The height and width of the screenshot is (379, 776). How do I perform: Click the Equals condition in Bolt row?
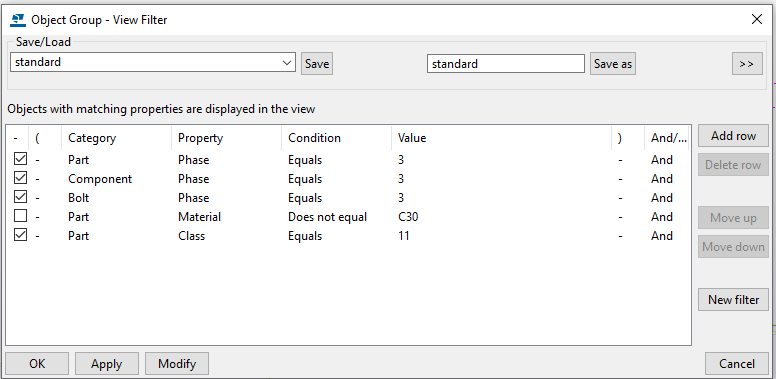(305, 198)
